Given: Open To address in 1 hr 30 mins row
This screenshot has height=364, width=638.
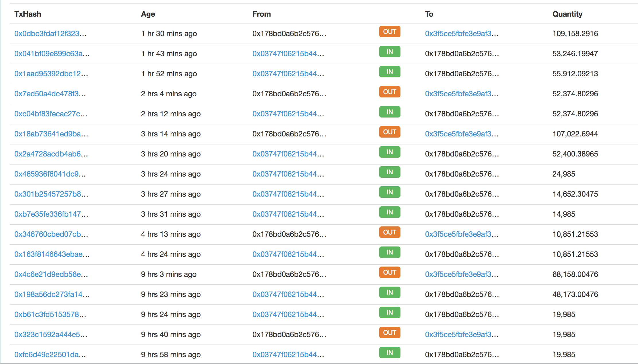Looking at the screenshot, I should tap(461, 34).
